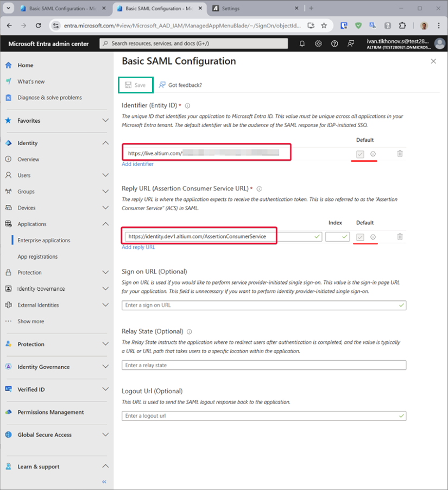The image size is (448, 490).
Task: Click the Add identifier link
Action: pos(137,164)
